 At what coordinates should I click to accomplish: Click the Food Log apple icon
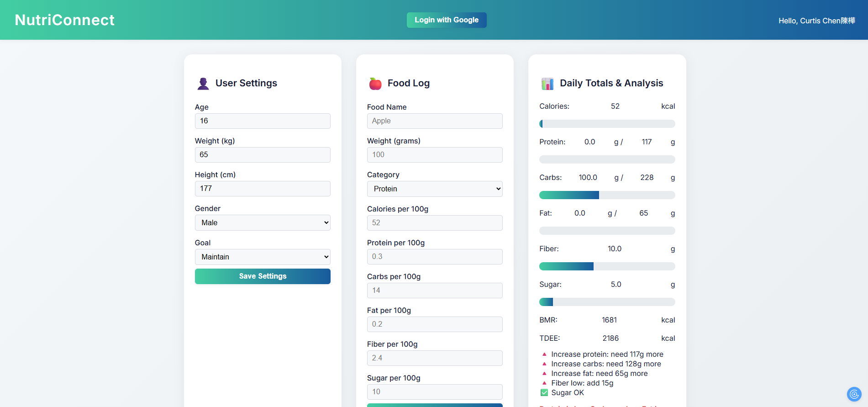tap(375, 84)
